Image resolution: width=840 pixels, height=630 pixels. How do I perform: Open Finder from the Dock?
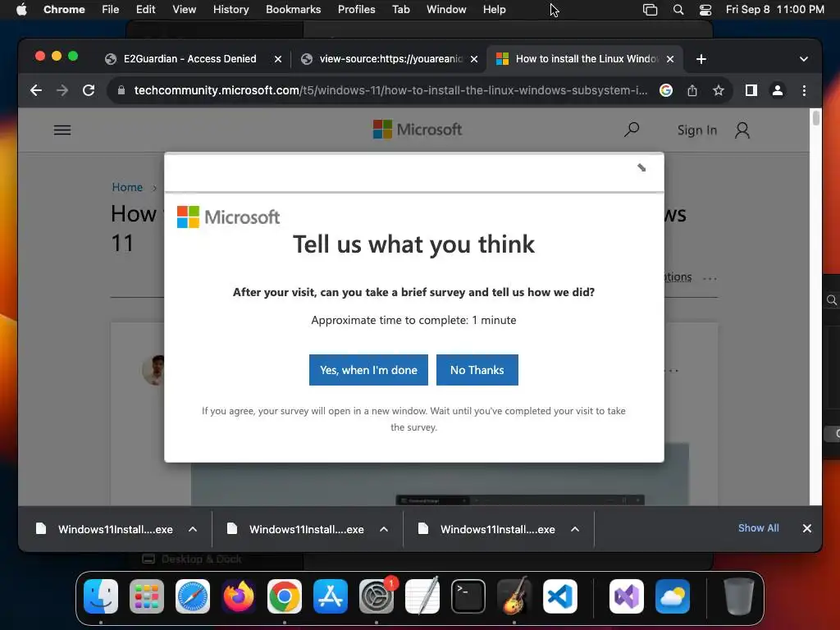point(101,596)
